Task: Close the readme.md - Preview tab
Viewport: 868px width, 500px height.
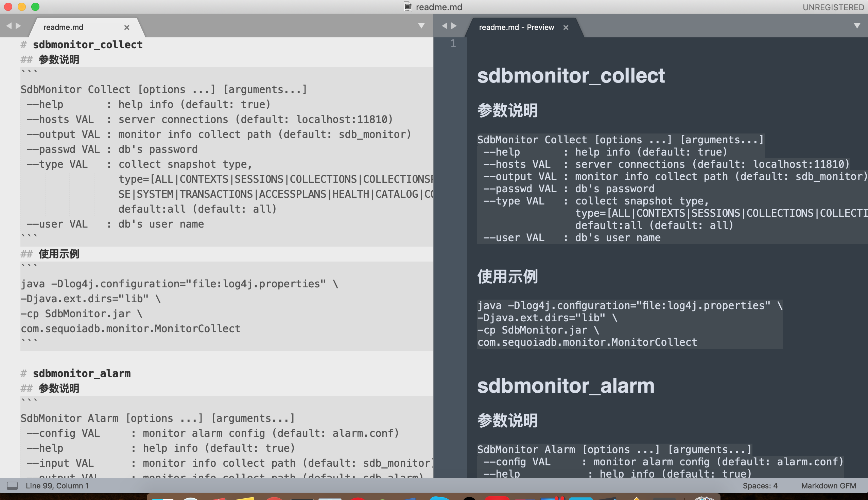Action: tap(566, 28)
